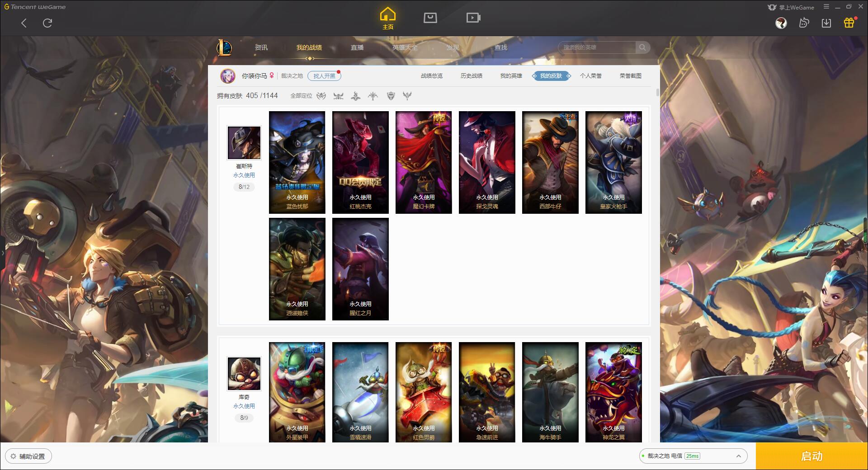This screenshot has height=470, width=868.
Task: Filter skins by the shield tank role icon
Action: (391, 96)
